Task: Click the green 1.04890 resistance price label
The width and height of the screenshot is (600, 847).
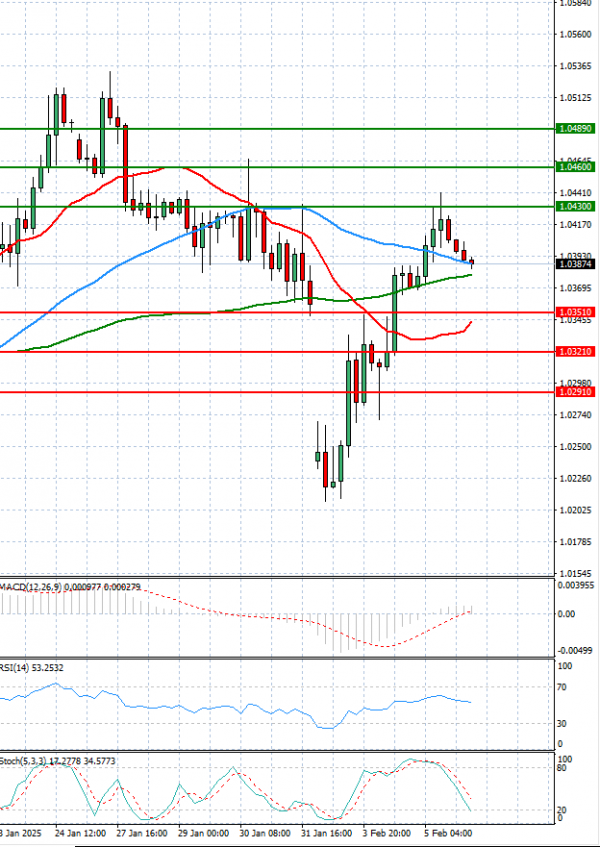Action: (576, 129)
